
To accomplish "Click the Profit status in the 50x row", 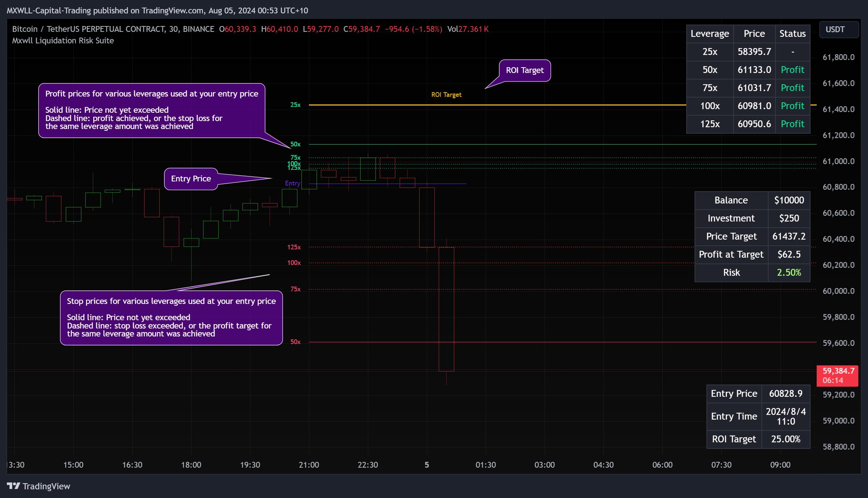I will tap(792, 70).
